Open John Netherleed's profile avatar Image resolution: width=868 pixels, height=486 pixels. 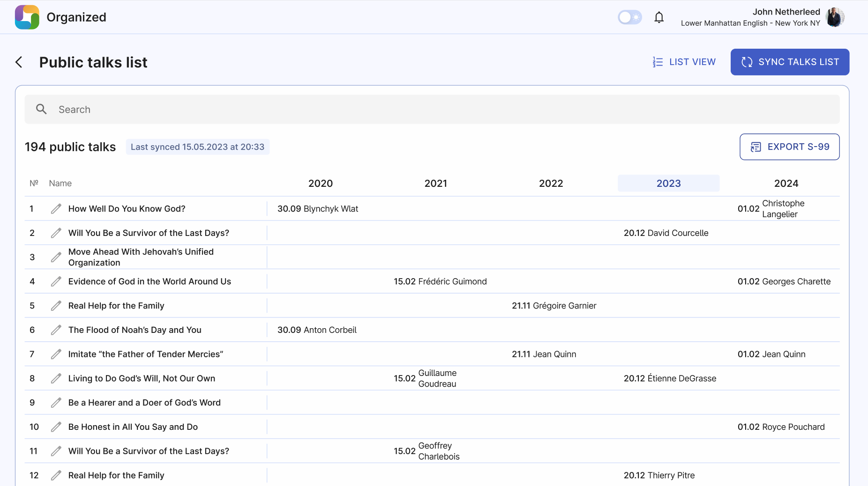point(835,17)
